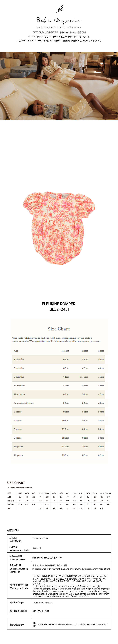This screenshot has height=644, width=118.
Task: Click the 14Y/16 size column header
Action: tap(108, 493)
